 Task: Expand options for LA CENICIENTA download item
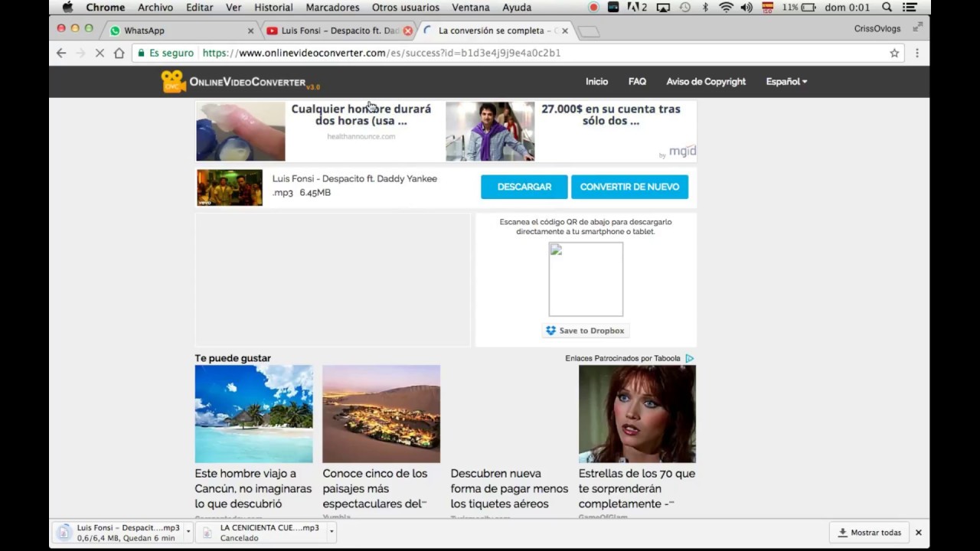pos(332,532)
